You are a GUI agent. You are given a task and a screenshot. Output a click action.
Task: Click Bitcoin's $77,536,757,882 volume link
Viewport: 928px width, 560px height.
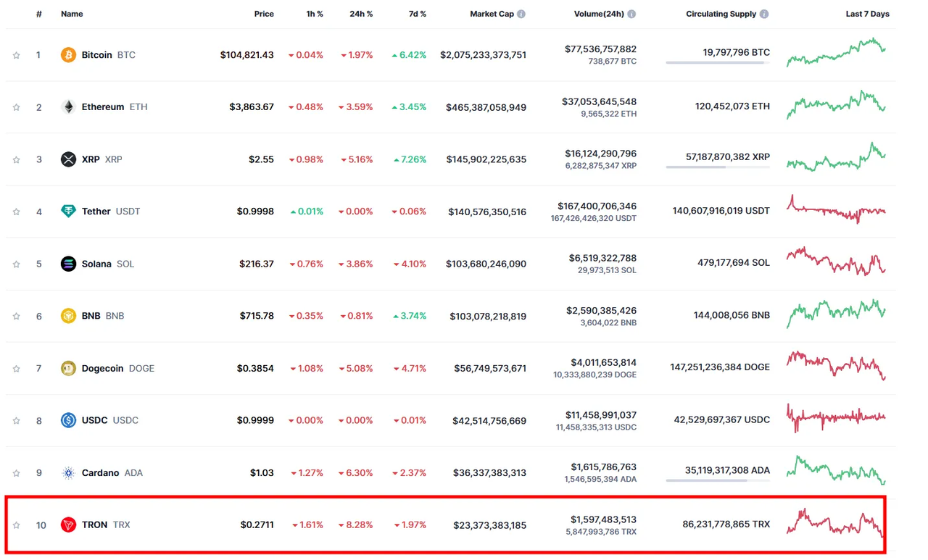[x=601, y=49]
